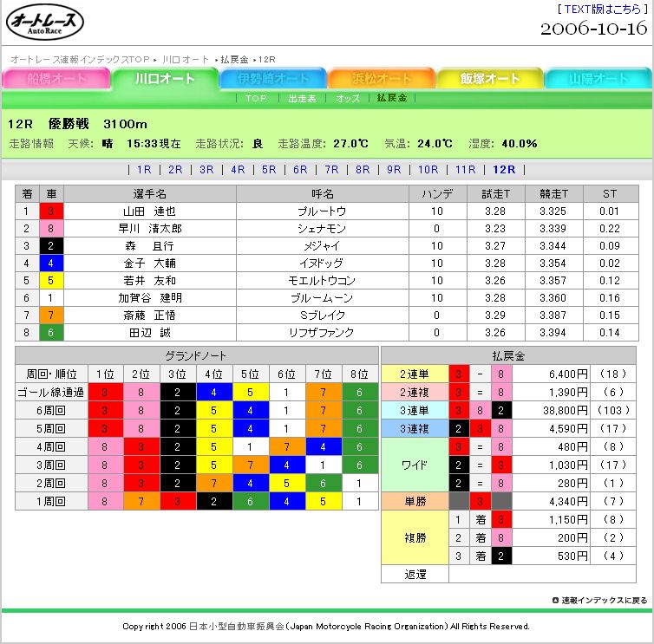Click the 単勝 payout label

pos(415,502)
